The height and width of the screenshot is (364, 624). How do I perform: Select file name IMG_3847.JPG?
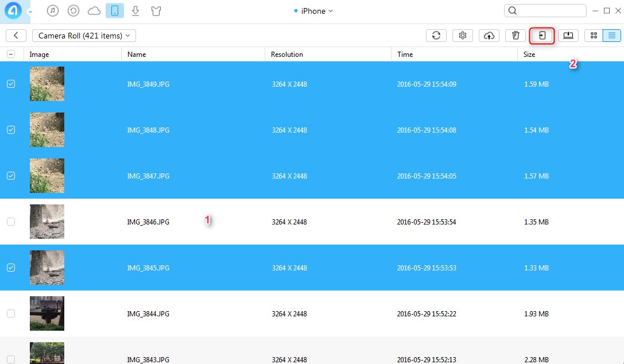(148, 176)
